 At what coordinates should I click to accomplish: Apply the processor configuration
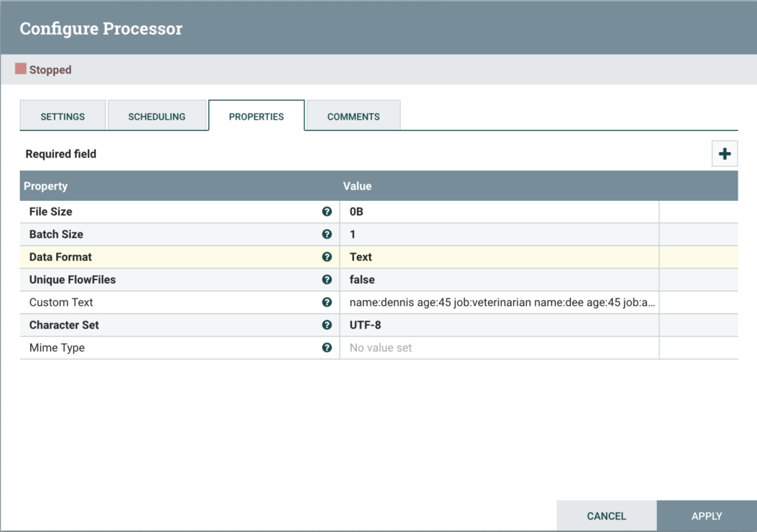point(706,516)
